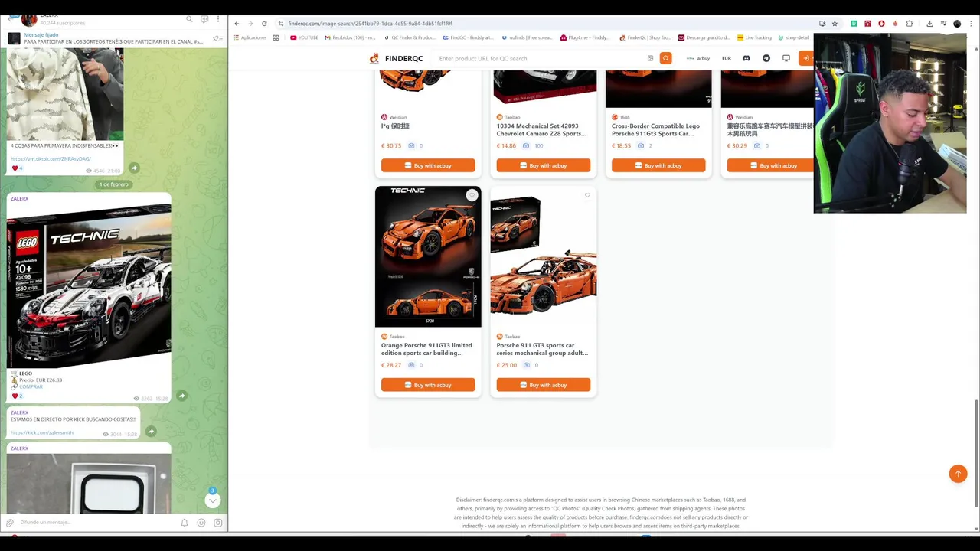Open the emoji picker in Telegram composer

[201, 523]
